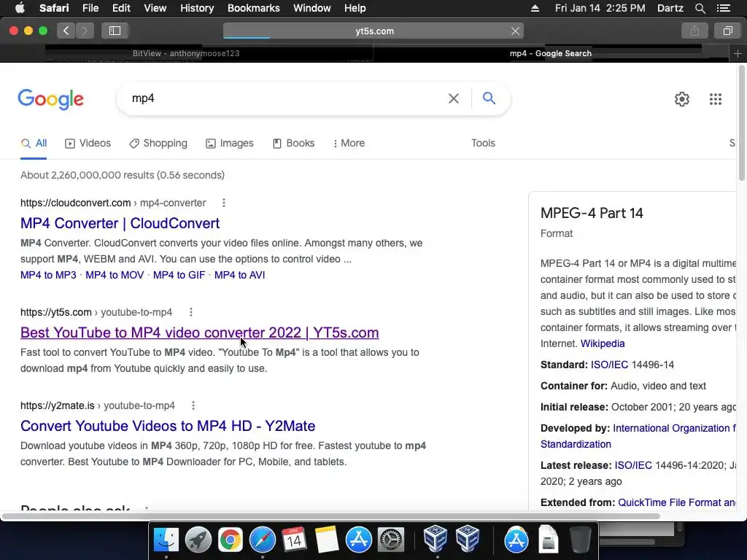Follow the MP4 to AVI sitelink

[239, 275]
